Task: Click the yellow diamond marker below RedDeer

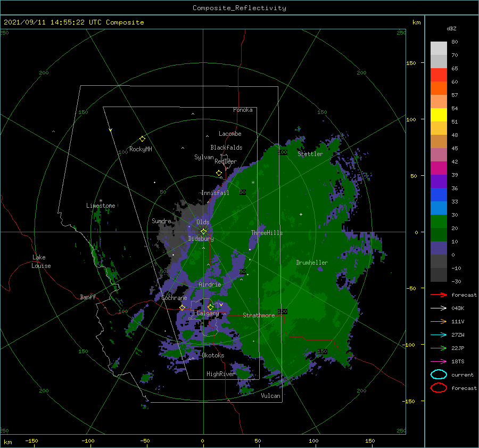Action: tap(219, 173)
